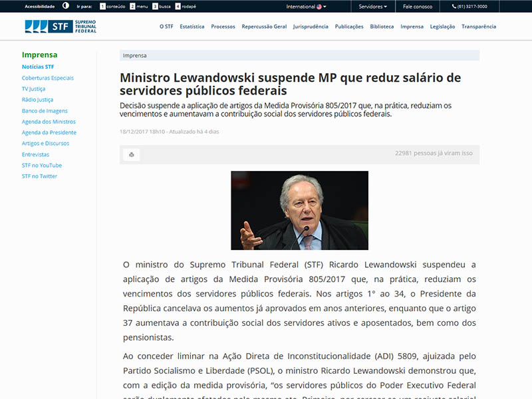Open the Jurisprudência menu
The width and height of the screenshot is (532, 399).
click(311, 27)
